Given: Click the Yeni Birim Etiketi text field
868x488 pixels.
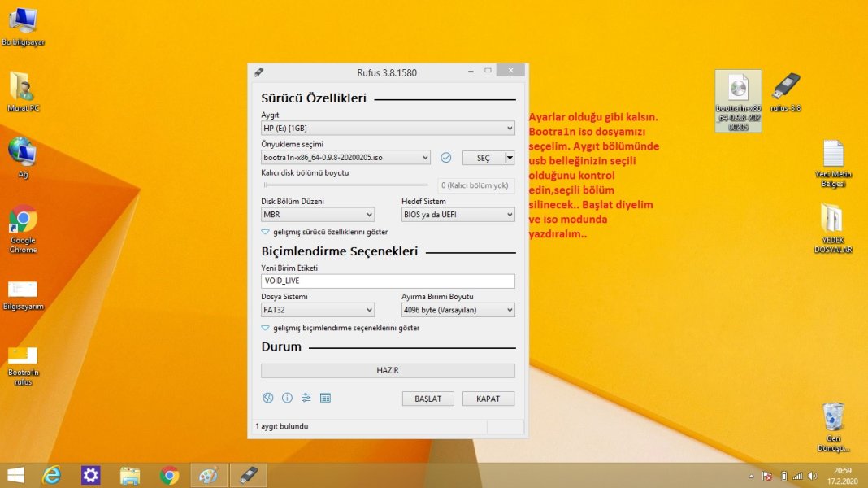Looking at the screenshot, I should 388,281.
